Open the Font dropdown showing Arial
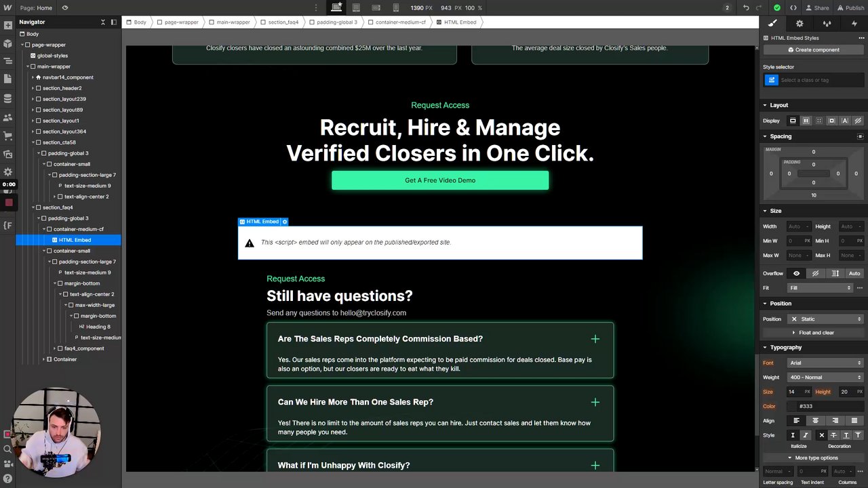 pos(825,363)
